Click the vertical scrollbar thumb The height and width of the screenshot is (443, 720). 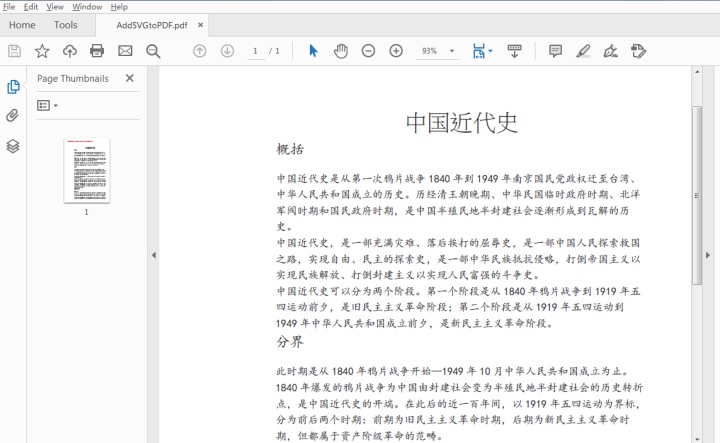click(697, 195)
